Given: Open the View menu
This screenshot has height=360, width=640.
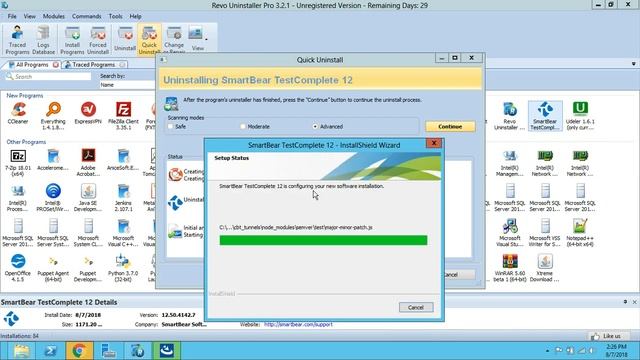Looking at the screenshot, I should pos(29,16).
